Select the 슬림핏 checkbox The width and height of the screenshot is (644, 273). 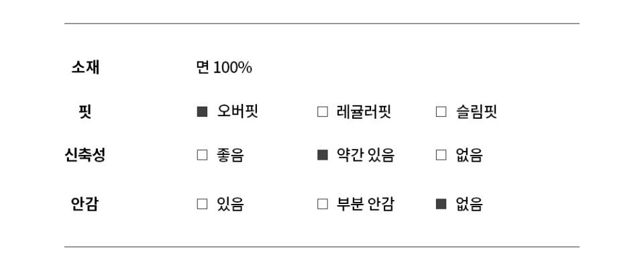tap(441, 112)
